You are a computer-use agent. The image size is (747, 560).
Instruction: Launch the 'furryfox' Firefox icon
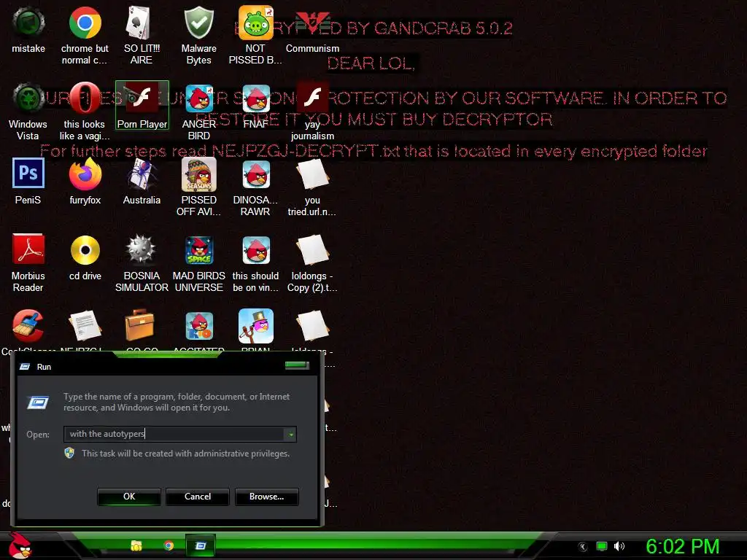point(85,182)
